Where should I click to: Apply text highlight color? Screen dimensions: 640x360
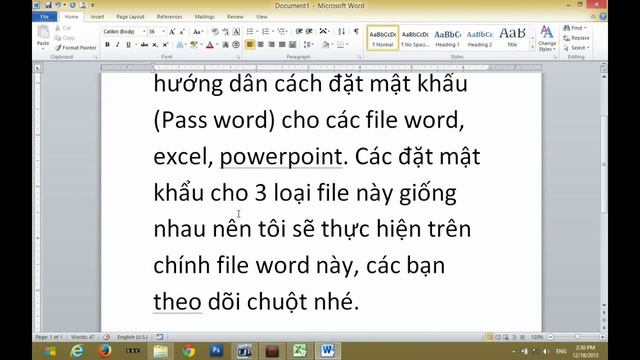click(194, 44)
